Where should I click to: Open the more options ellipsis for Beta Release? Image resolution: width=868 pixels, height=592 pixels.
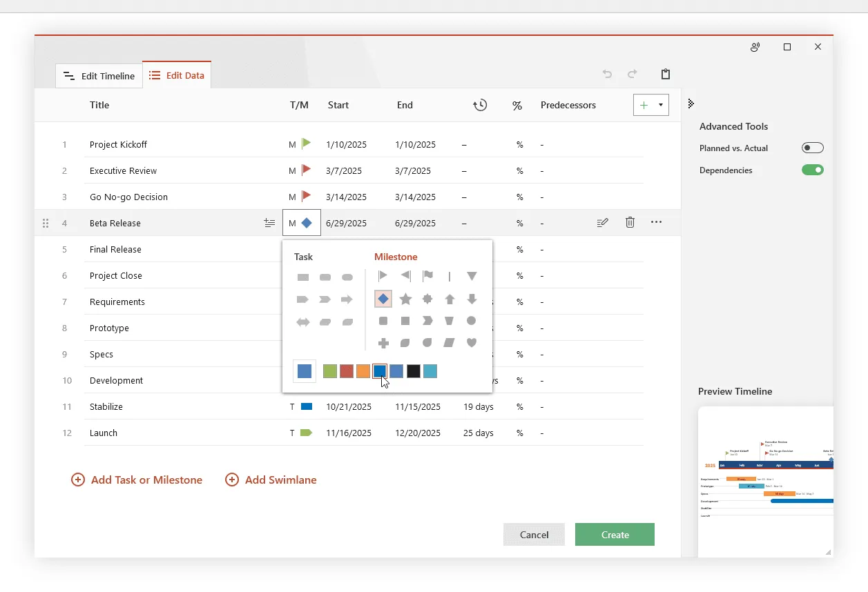[656, 222]
